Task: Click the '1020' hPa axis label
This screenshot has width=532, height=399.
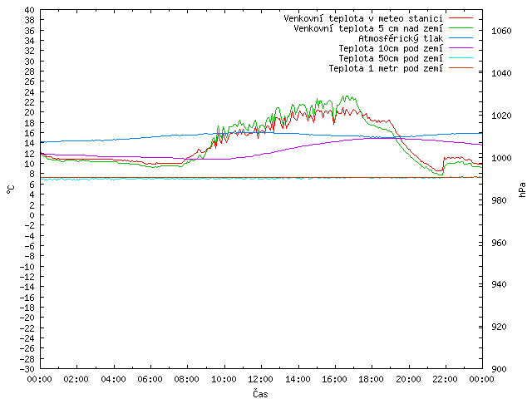Action: [501, 116]
